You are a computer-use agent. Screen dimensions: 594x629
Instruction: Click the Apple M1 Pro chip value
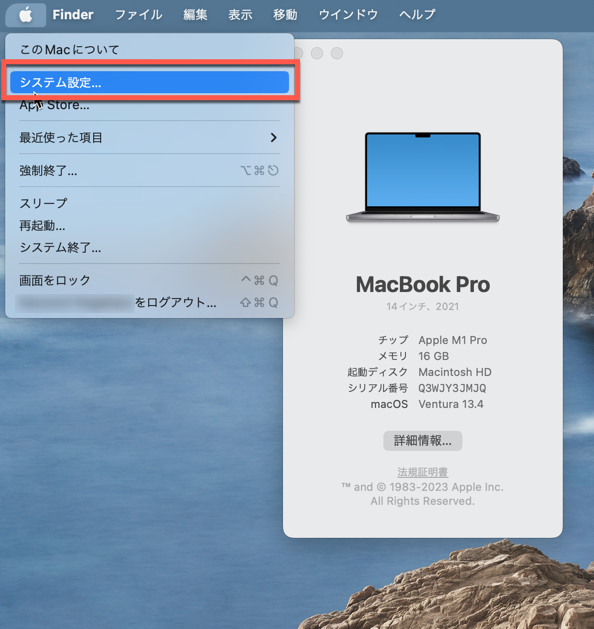click(453, 340)
